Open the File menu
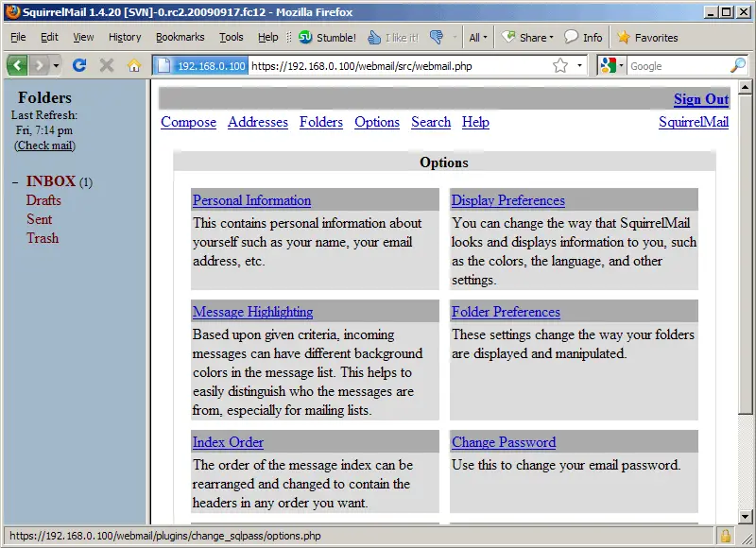Image resolution: width=756 pixels, height=548 pixels. tap(18, 37)
